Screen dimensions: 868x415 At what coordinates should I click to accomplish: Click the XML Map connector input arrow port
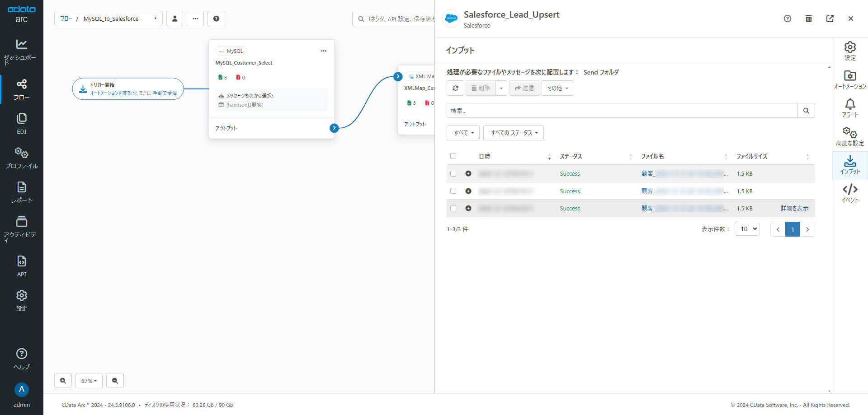tap(398, 76)
